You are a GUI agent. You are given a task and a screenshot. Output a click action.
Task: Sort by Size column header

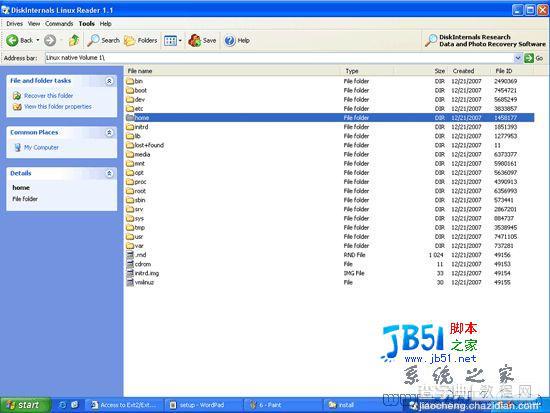pyautogui.click(x=421, y=71)
